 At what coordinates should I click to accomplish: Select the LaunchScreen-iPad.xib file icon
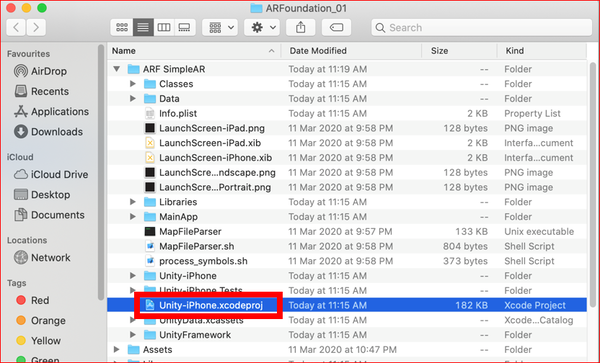coord(150,143)
